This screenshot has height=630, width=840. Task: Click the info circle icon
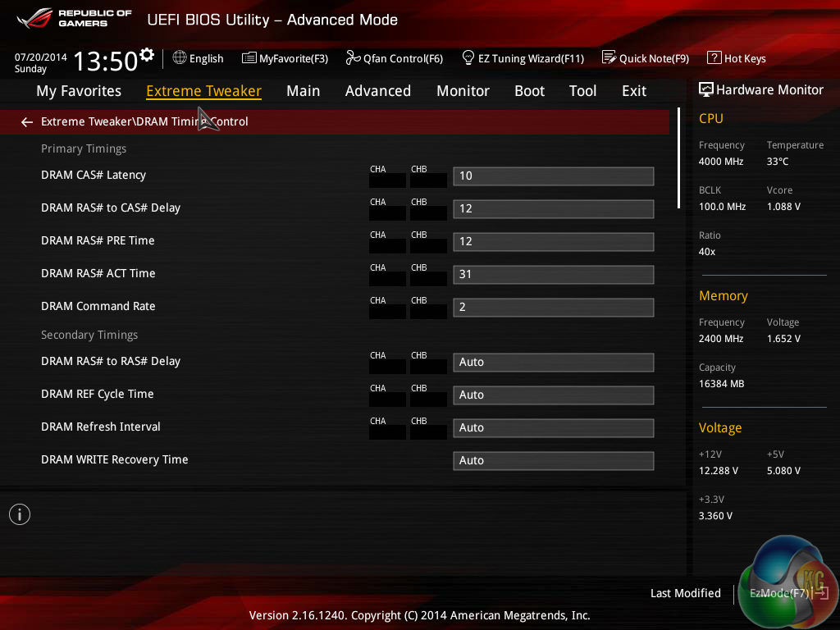click(x=20, y=515)
